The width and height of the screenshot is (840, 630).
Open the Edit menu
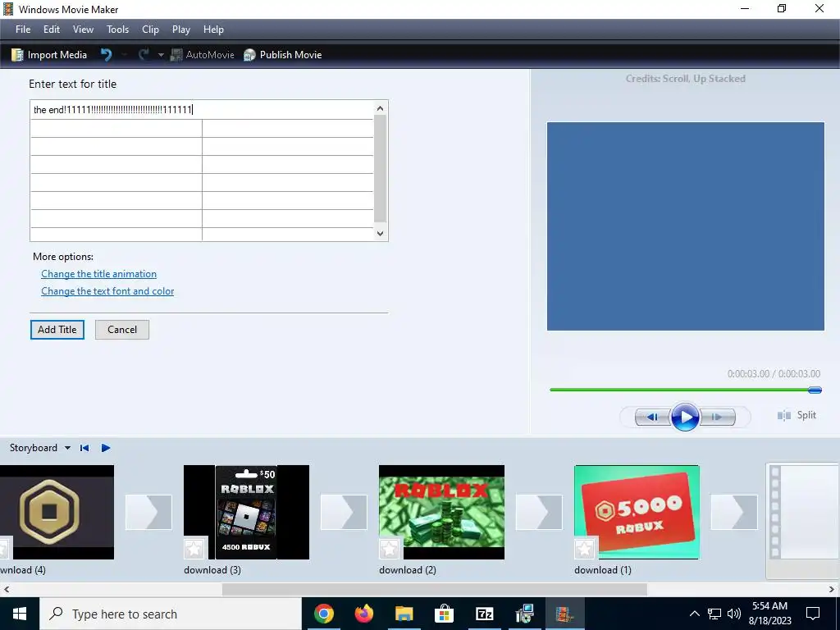pyautogui.click(x=52, y=30)
